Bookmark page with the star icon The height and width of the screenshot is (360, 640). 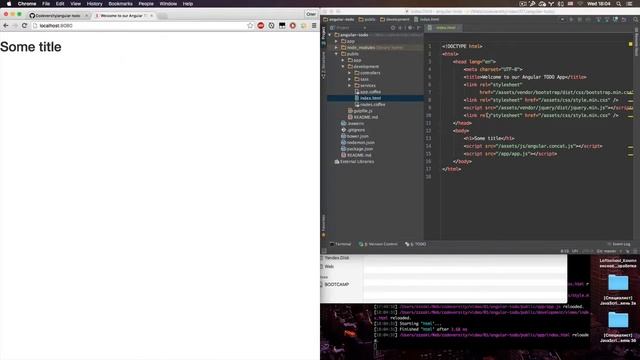250,26
